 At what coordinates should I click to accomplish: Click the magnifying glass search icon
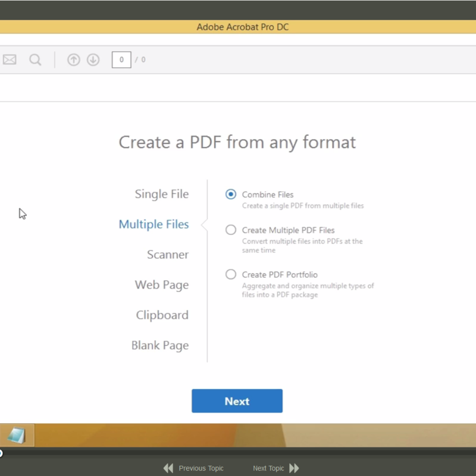pos(35,59)
